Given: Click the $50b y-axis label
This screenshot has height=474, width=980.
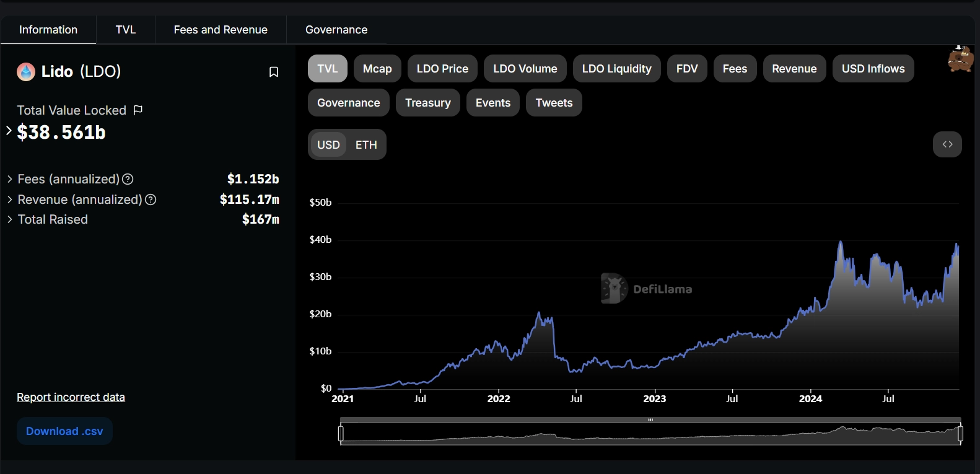Looking at the screenshot, I should [320, 202].
